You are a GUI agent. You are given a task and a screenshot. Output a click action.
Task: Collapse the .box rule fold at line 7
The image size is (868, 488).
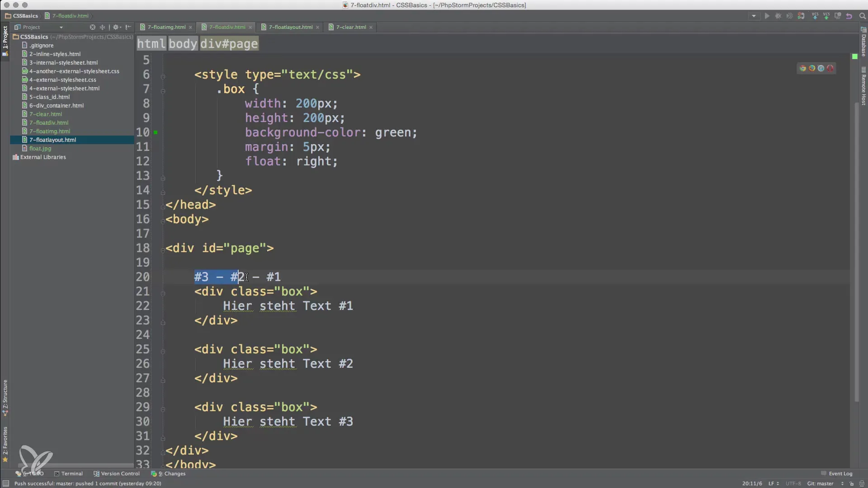163,91
